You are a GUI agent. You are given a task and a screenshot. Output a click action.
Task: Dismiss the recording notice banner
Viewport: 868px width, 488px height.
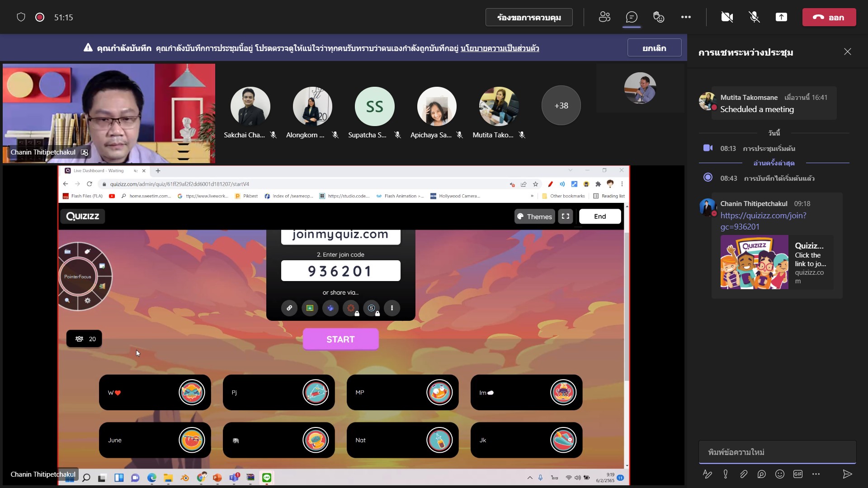(x=654, y=48)
